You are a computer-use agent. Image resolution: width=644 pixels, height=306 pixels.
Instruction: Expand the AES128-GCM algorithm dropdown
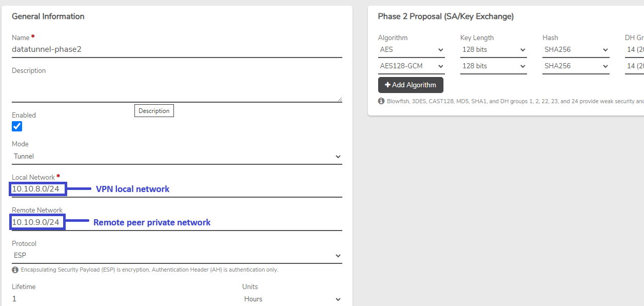click(x=412, y=66)
